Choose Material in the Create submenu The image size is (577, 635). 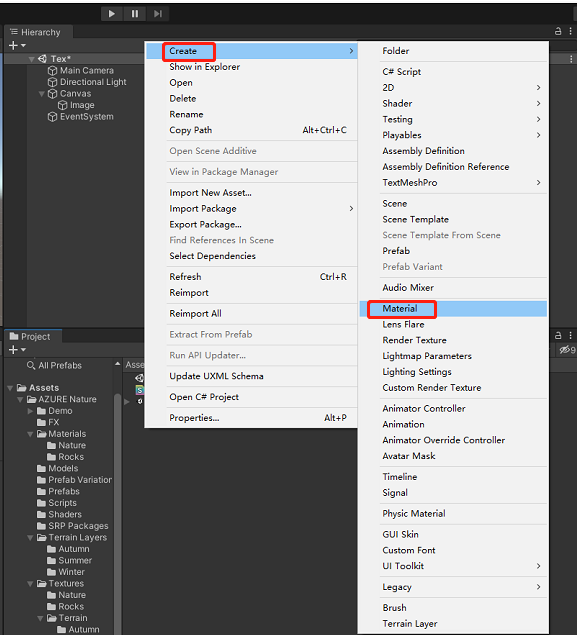pyautogui.click(x=453, y=309)
